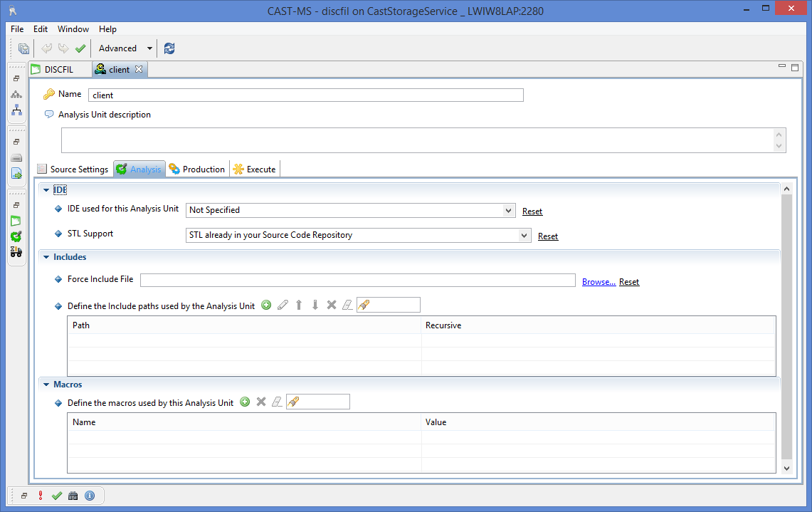Screen dimensions: 812x512
Task: Click the blue hierarchy icon in left sidebar
Action: click(x=16, y=110)
